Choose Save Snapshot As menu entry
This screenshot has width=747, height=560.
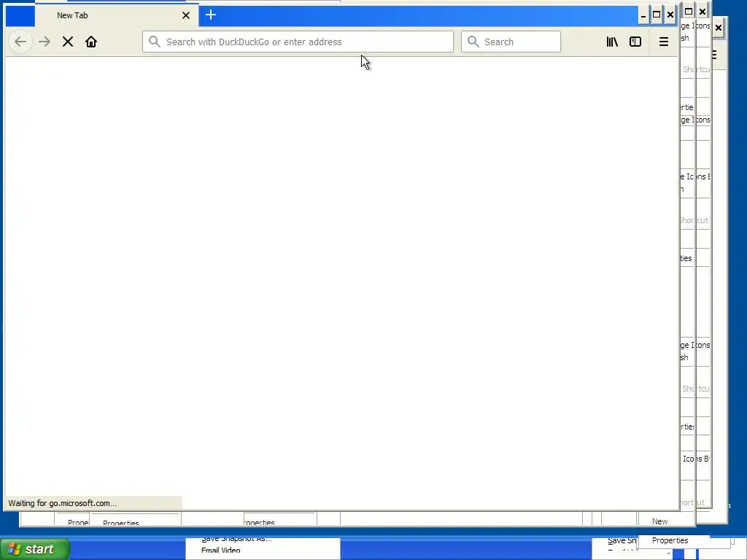coord(237,539)
